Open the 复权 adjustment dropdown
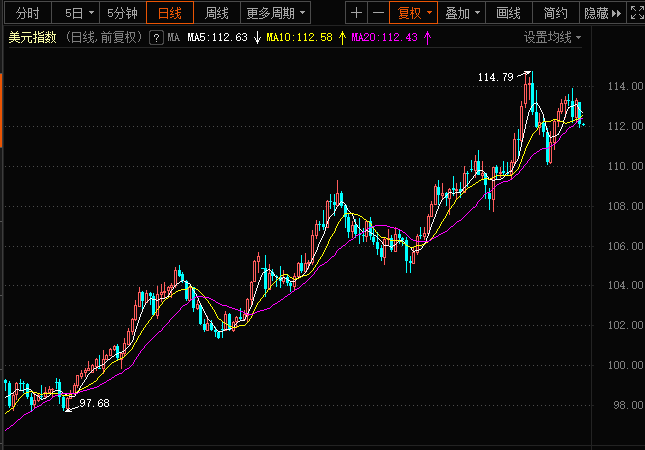The width and height of the screenshot is (645, 450). point(429,13)
